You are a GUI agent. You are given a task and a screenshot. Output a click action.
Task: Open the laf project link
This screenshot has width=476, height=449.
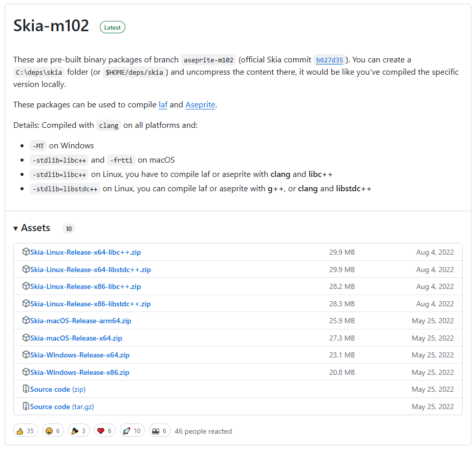pos(163,105)
